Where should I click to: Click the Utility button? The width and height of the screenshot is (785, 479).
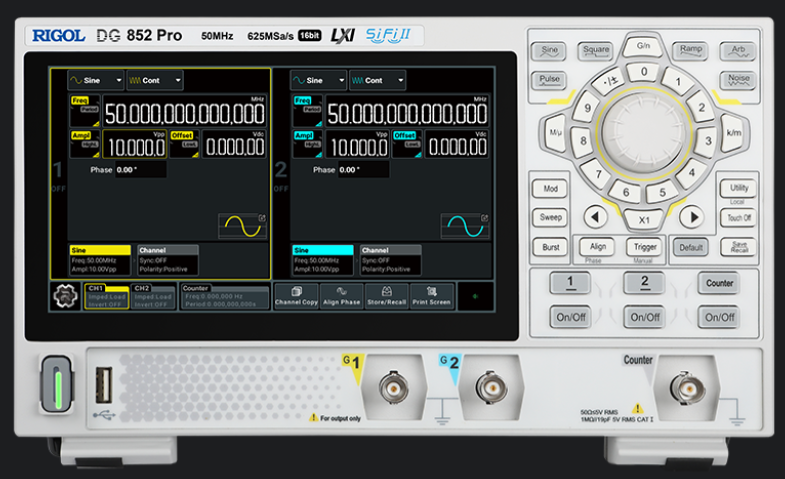coord(739,188)
